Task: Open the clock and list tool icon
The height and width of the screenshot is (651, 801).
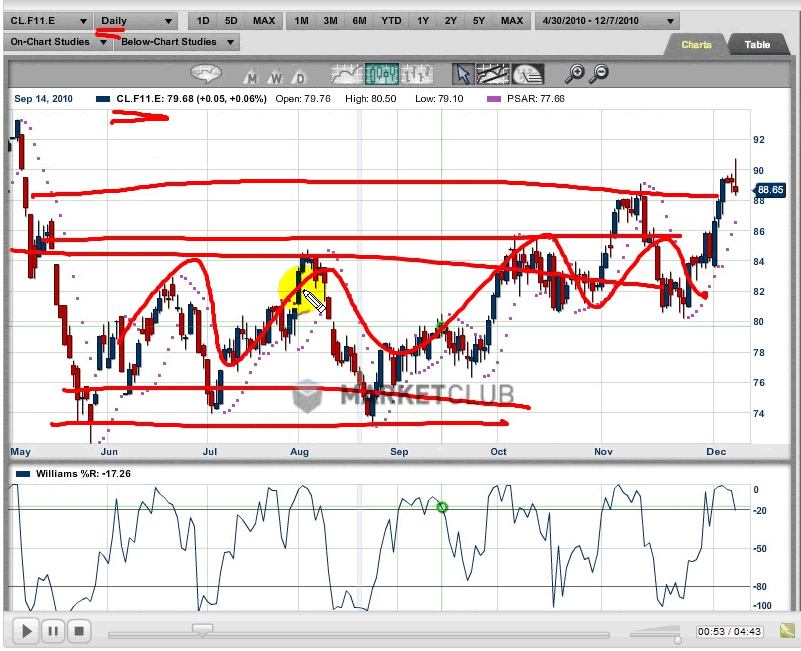Action: 527,73
